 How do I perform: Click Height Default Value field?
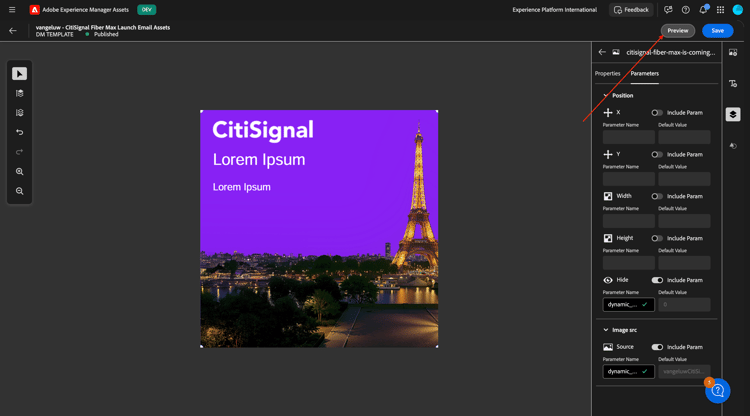pos(684,263)
